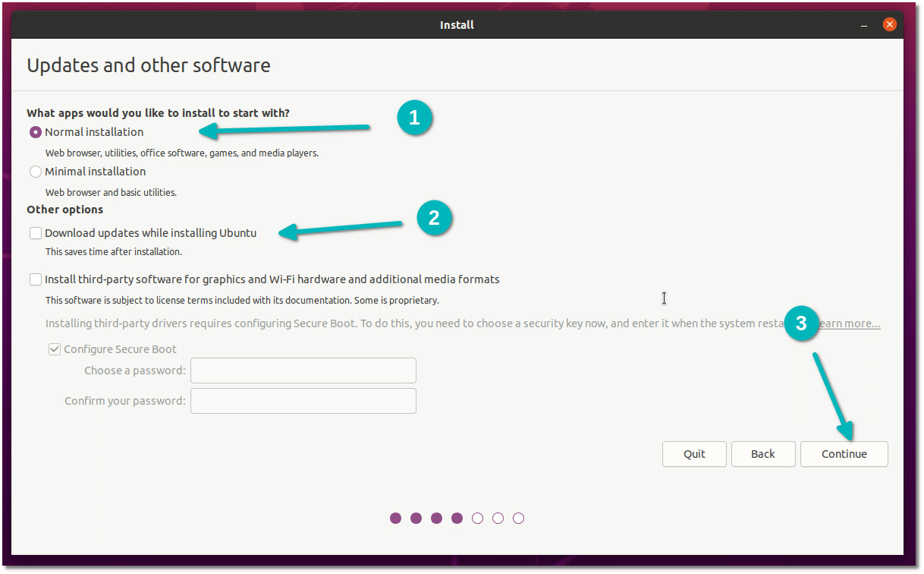Uncheck "Configure Secure Boot"
924x574 pixels.
pos(54,348)
